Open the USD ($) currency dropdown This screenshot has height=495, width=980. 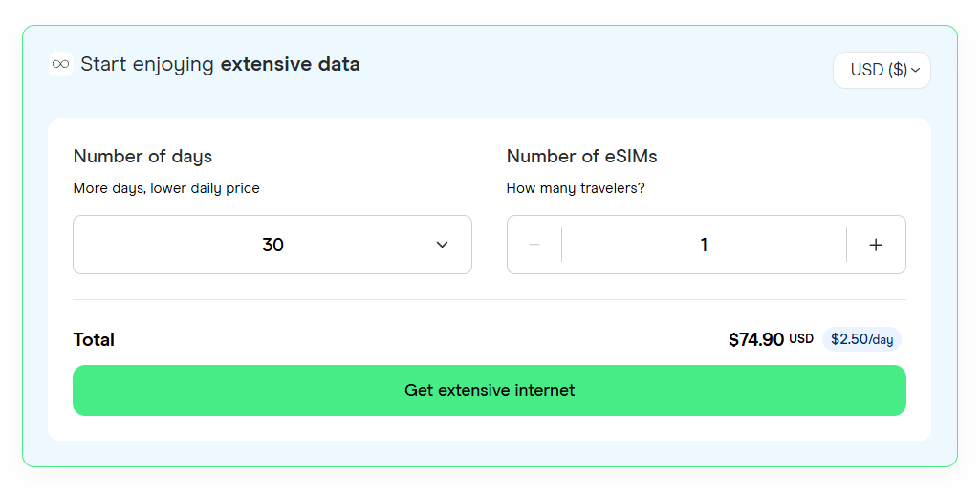(882, 70)
